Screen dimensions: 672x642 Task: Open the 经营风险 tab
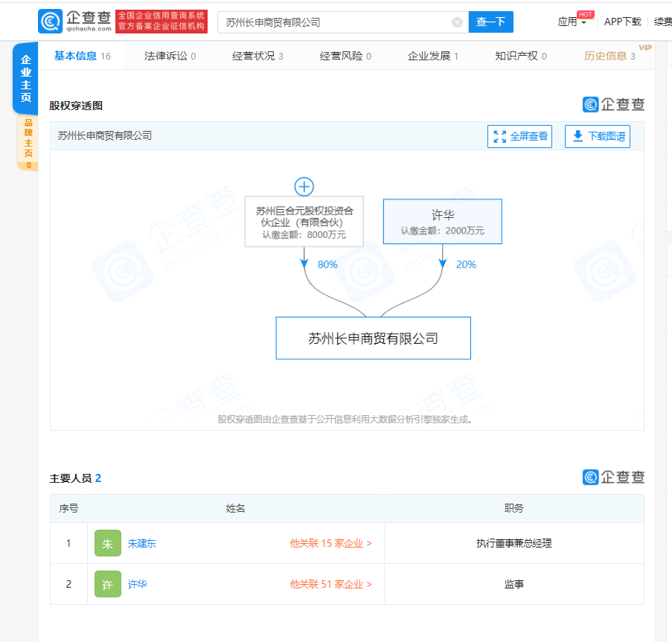345,56
